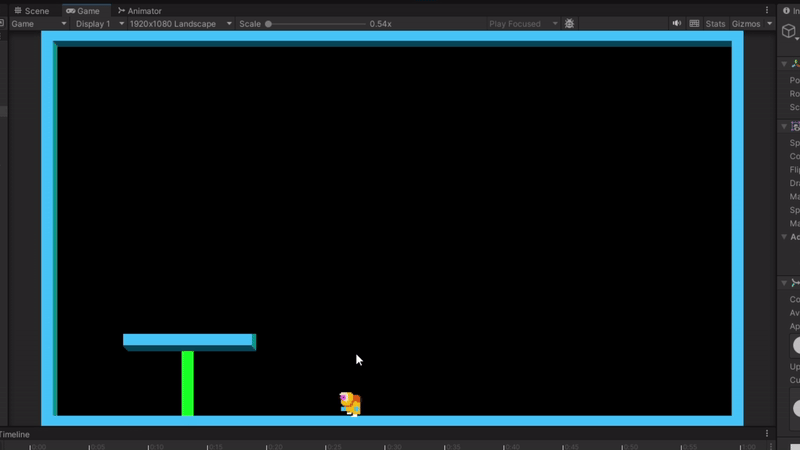Collapse the Sprite Renderer component foldout
The height and width of the screenshot is (450, 800).
pos(784,126)
